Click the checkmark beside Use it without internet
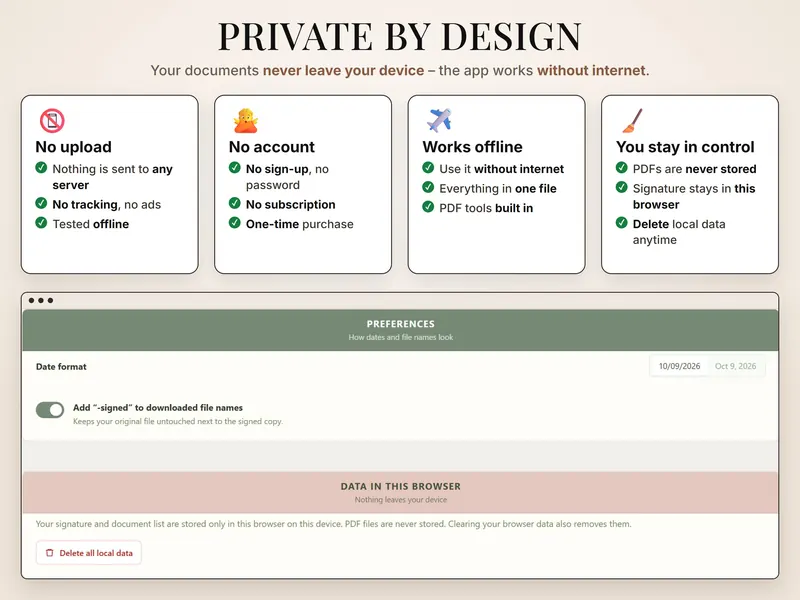800x600 pixels. pyautogui.click(x=428, y=167)
